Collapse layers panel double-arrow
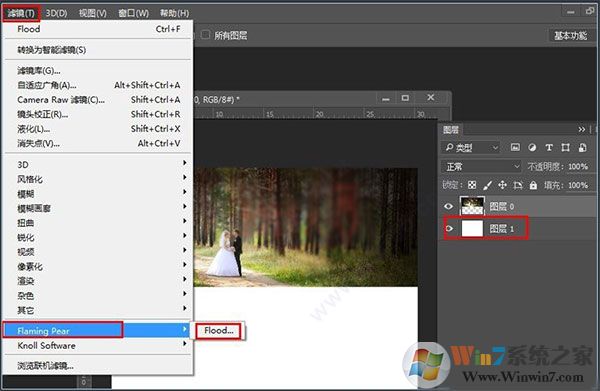This screenshot has height=391, width=600. (582, 129)
